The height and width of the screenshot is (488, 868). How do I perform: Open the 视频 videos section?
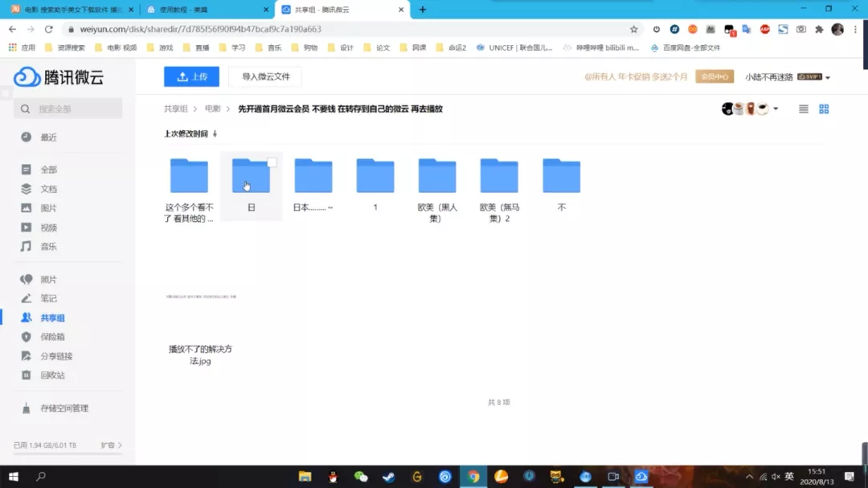(48, 228)
